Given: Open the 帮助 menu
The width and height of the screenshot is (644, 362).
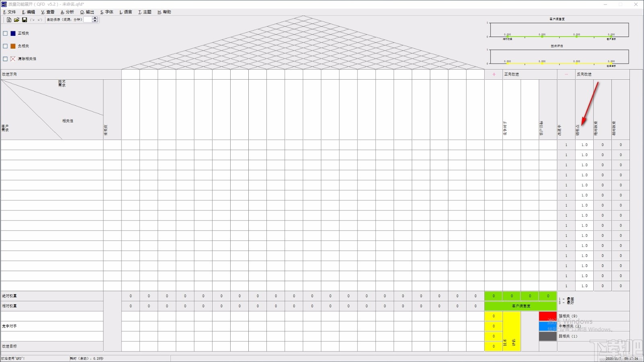Looking at the screenshot, I should coord(164,12).
